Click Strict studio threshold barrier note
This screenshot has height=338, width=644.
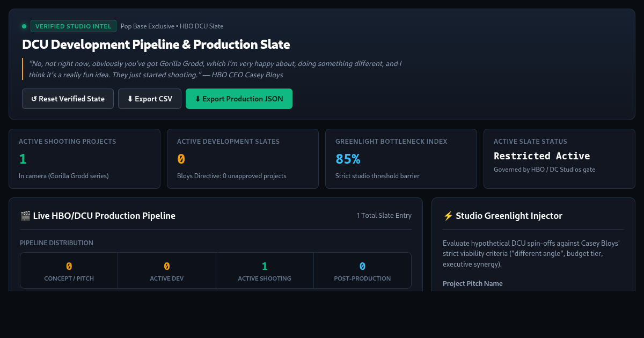point(377,176)
